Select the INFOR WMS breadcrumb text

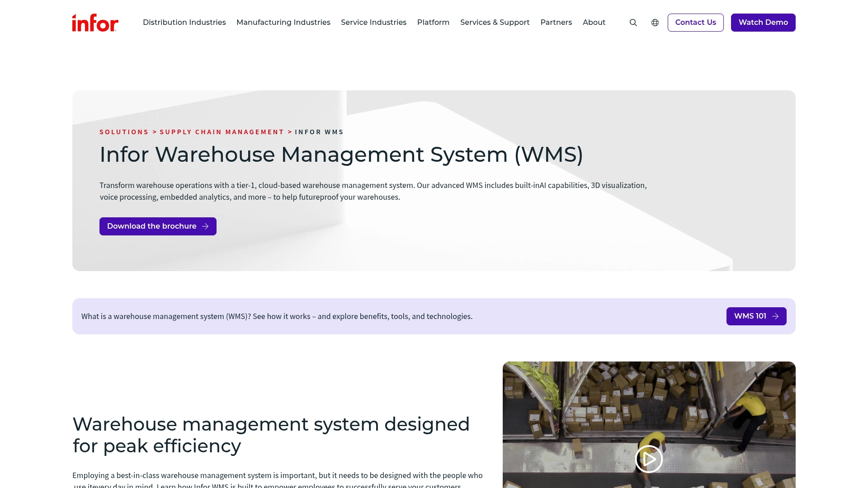click(x=319, y=132)
